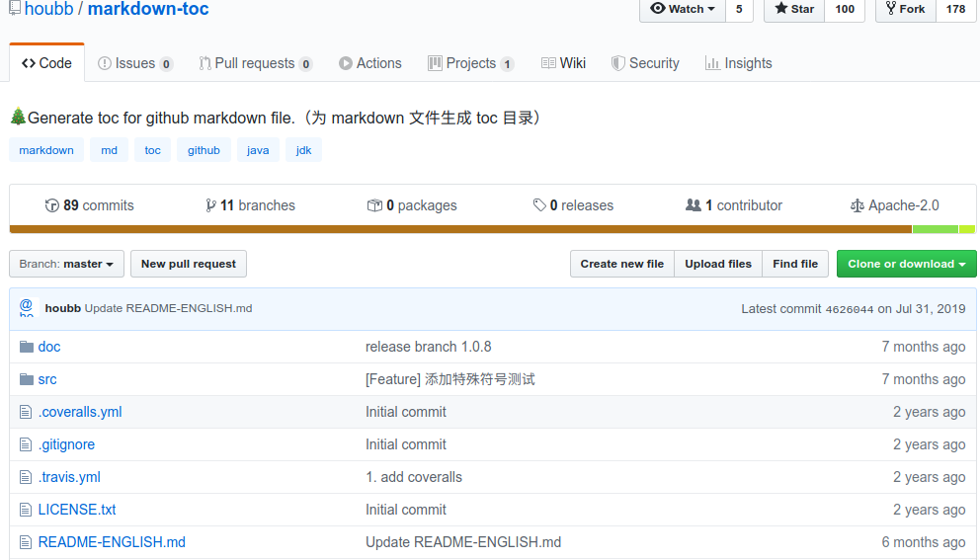
Task: Click the github topic tag
Action: 204,150
